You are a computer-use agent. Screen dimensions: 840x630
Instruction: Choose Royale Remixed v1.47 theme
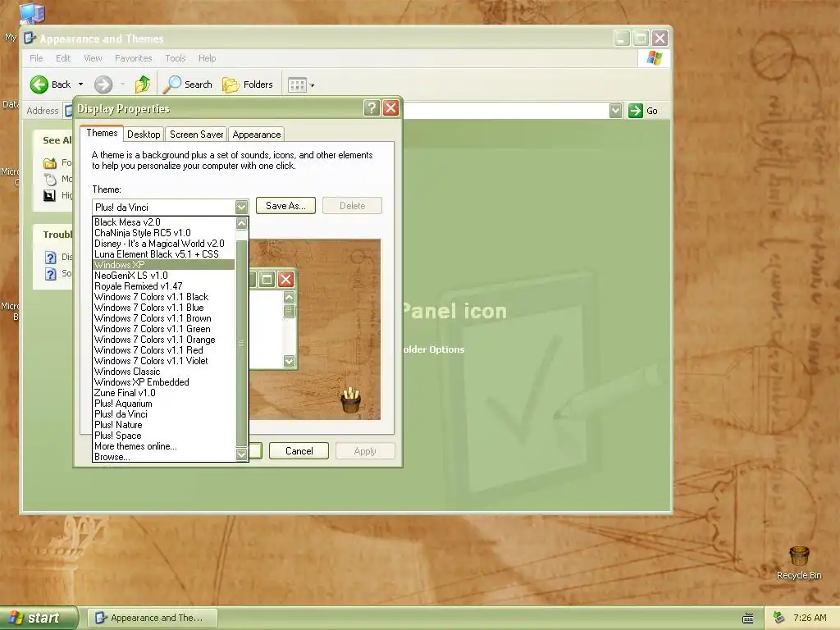[163, 286]
